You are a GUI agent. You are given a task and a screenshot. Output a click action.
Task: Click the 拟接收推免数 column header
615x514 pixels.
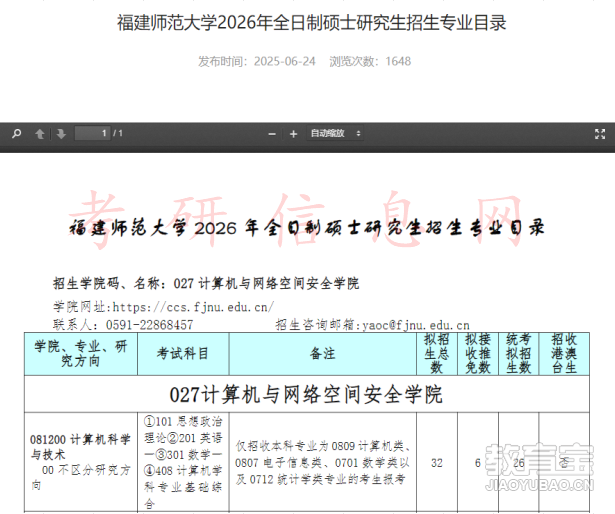tap(478, 354)
